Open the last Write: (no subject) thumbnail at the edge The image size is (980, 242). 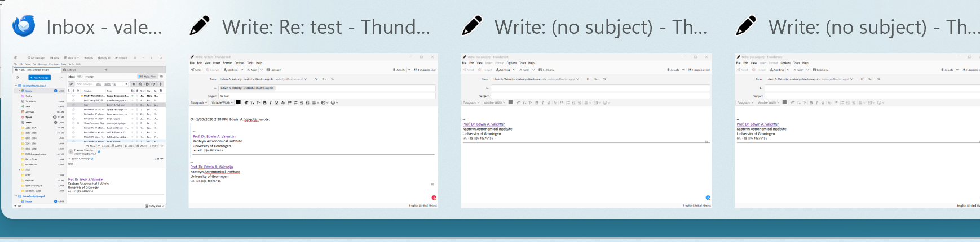857,131
